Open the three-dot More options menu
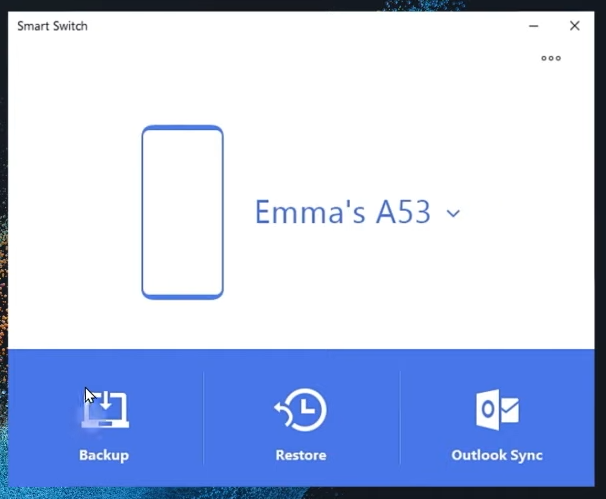The height and width of the screenshot is (499, 606). click(x=551, y=58)
